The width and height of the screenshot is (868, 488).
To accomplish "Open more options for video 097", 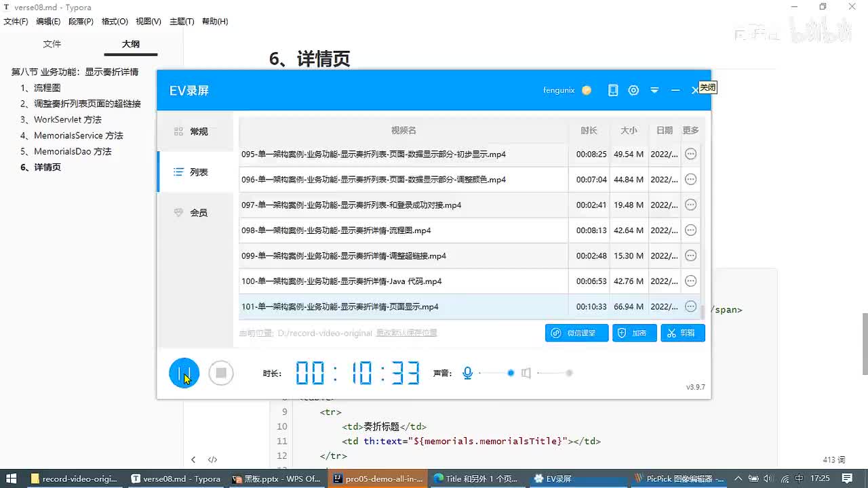I will coord(690,205).
